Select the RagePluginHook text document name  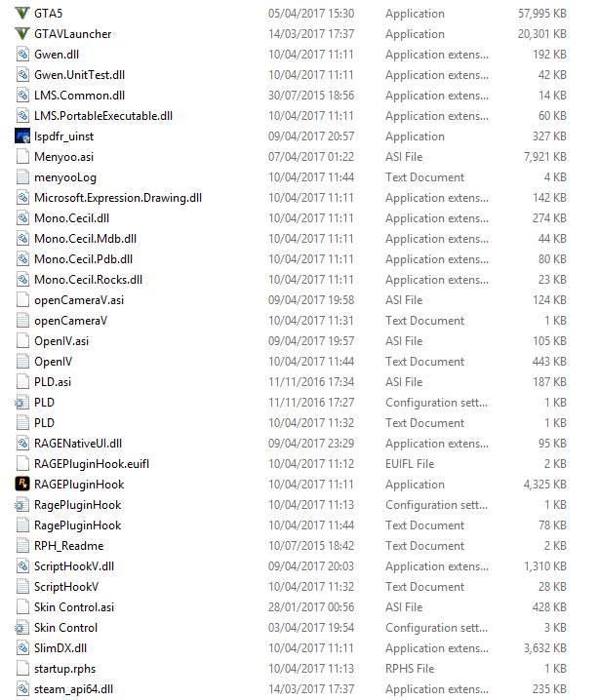tap(78, 525)
